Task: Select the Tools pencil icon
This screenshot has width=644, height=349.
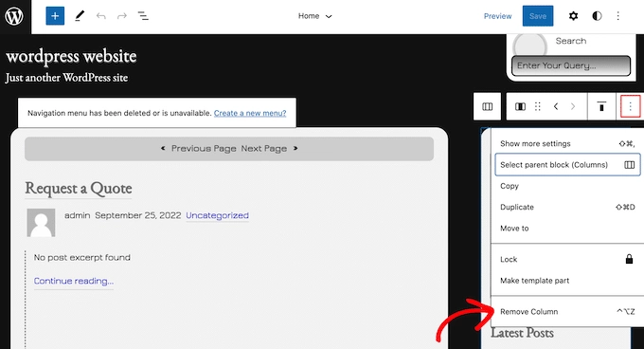Action: 80,16
